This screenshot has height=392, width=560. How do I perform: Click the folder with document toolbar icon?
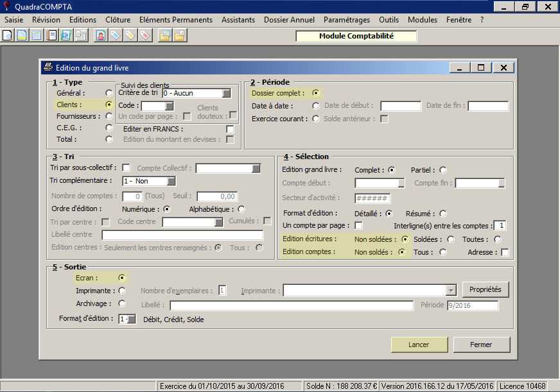tap(164, 36)
